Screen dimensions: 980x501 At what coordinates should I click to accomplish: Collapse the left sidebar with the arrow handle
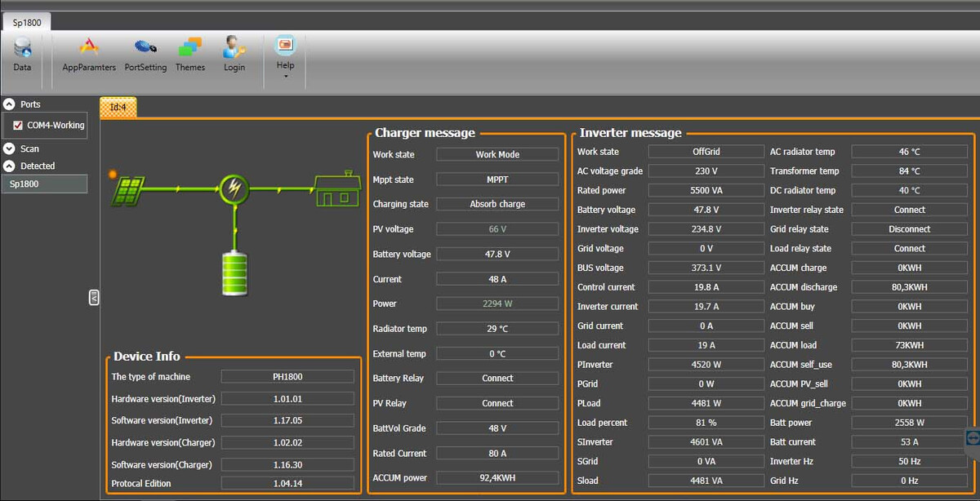(94, 298)
